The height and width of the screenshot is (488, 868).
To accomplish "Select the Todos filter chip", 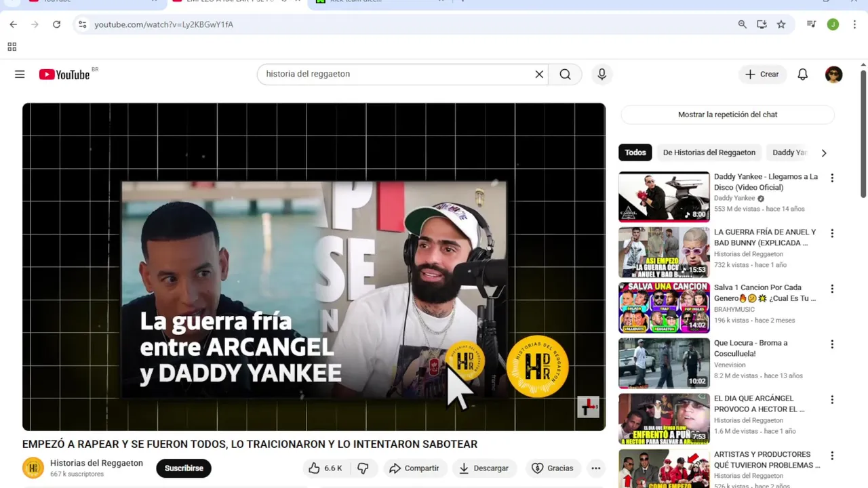I will [635, 152].
